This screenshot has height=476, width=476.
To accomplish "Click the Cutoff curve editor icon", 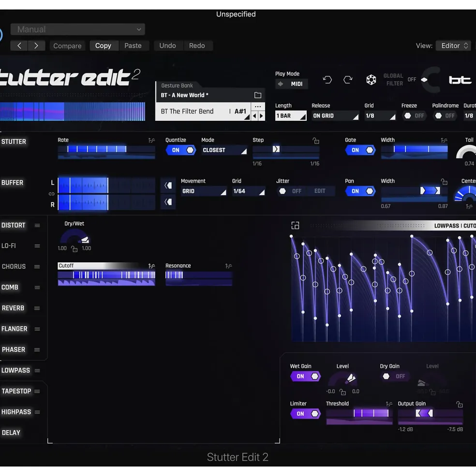I will click(151, 266).
